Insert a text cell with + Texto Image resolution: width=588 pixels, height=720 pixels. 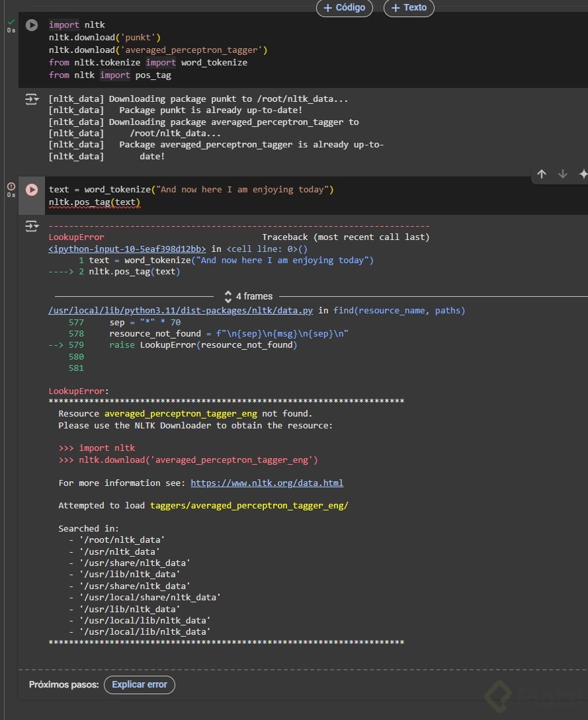(x=409, y=8)
